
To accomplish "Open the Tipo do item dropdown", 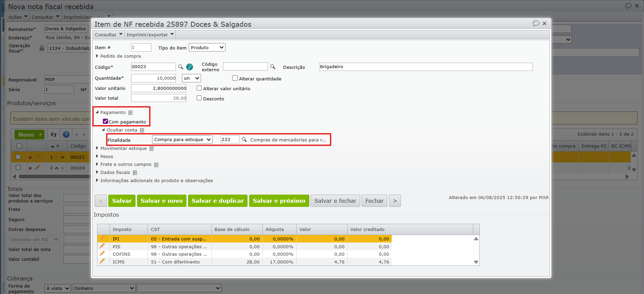I will pyautogui.click(x=207, y=47).
